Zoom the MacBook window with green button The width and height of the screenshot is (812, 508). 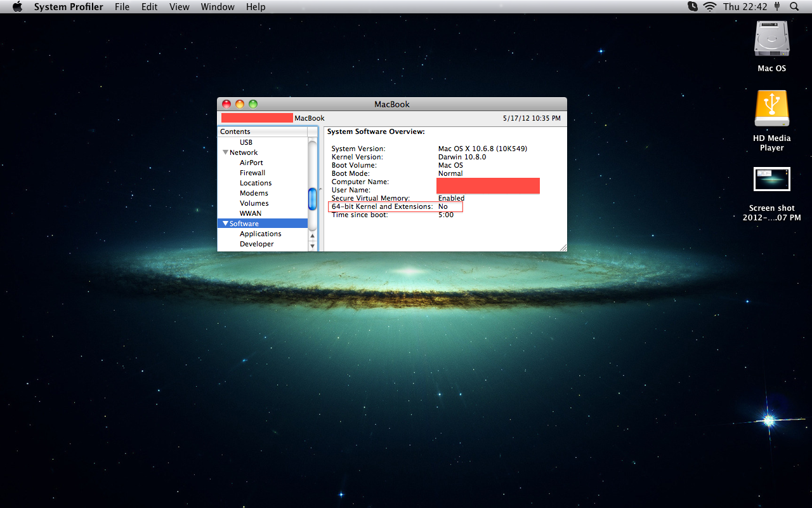(253, 104)
